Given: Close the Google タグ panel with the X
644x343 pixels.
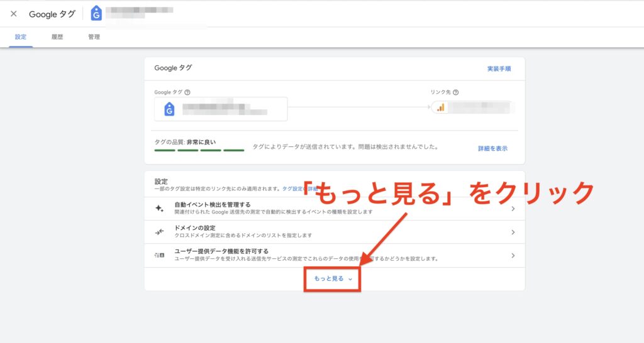Looking at the screenshot, I should [x=13, y=14].
